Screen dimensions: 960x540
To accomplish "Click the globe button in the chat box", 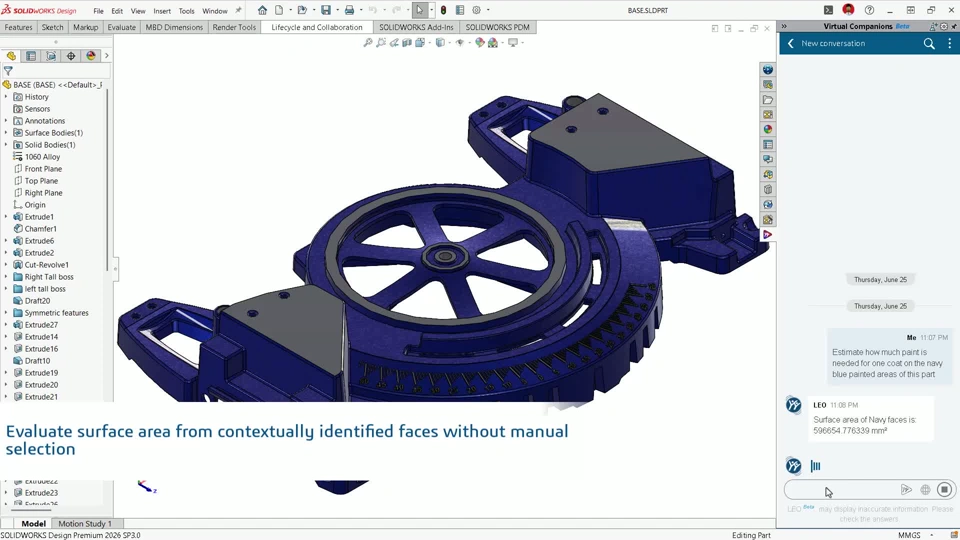I will [x=925, y=489].
